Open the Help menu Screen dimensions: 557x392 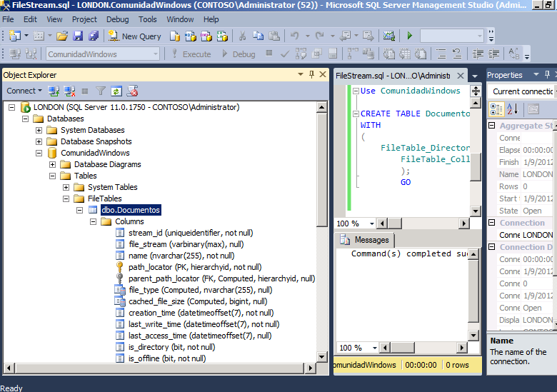[x=211, y=19]
